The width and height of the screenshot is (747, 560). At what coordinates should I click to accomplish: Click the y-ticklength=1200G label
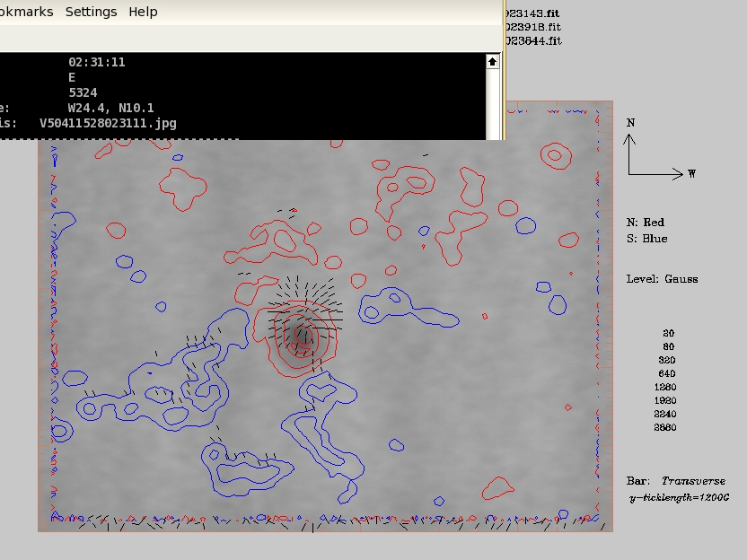click(x=679, y=497)
